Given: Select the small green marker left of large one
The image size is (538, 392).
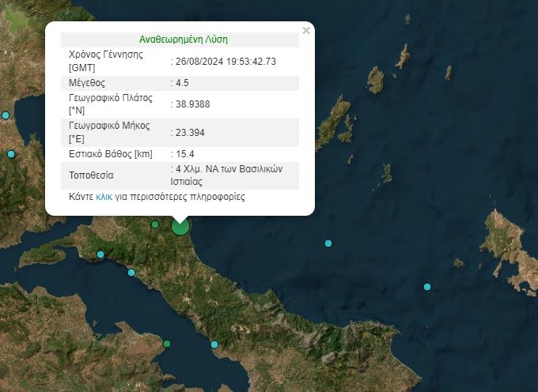Looking at the screenshot, I should pyautogui.click(x=155, y=224).
